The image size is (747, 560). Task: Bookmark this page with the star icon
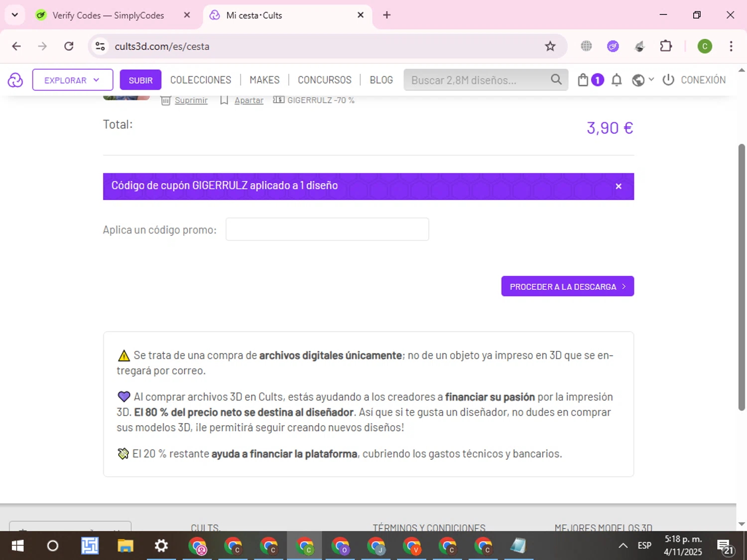click(550, 46)
